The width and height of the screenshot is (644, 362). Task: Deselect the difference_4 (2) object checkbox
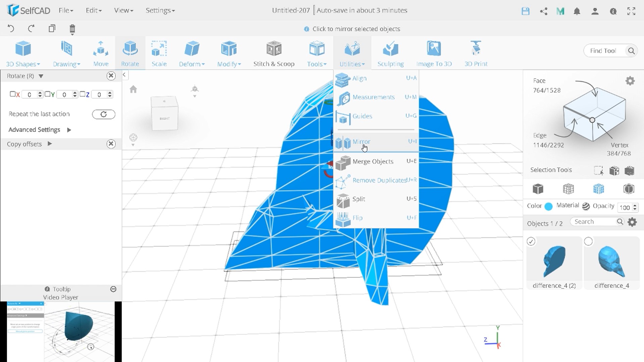click(x=531, y=241)
